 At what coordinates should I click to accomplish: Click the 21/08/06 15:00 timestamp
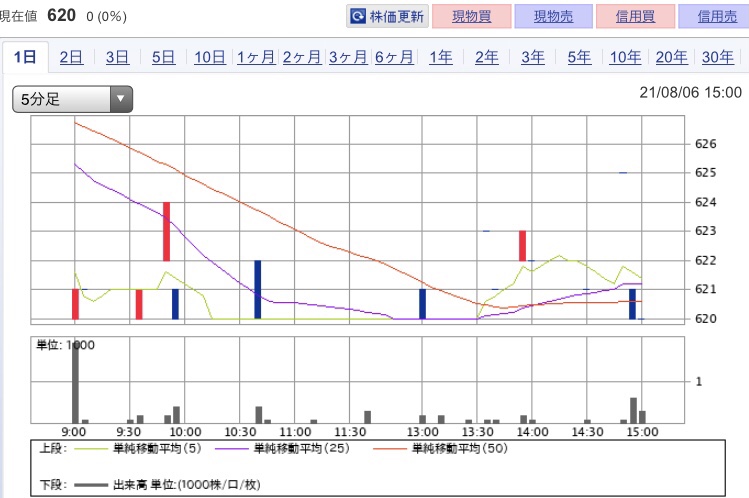coord(690,92)
